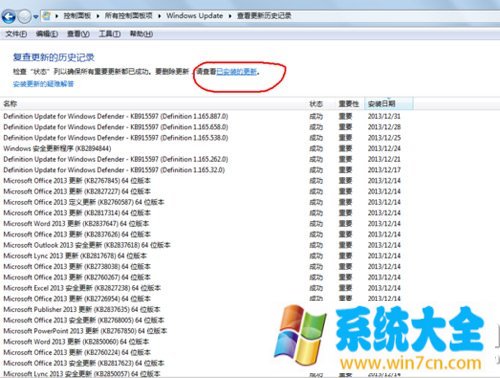500x378 pixels.
Task: Select Office 2013 更新 (KB2767845) row
Action: click(202, 181)
